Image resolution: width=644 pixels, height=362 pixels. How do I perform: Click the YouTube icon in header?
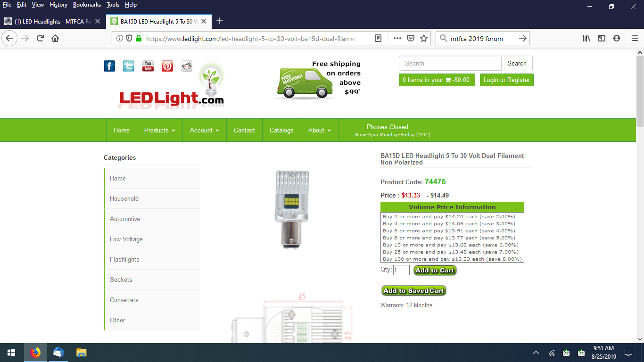[148, 66]
